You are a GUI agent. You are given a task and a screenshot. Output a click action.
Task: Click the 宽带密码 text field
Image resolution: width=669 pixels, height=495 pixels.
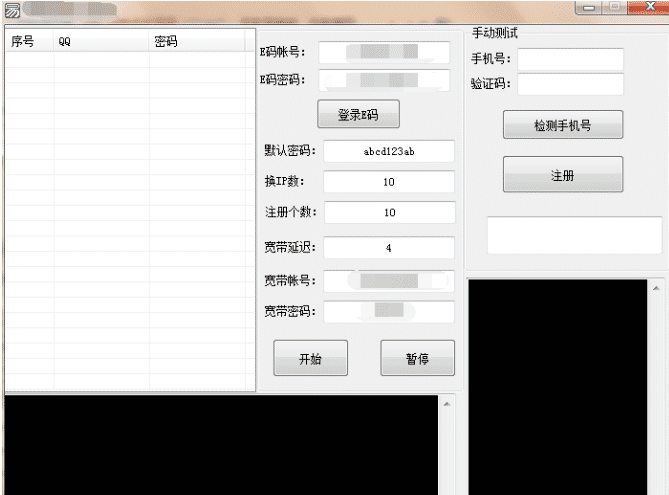(389, 311)
